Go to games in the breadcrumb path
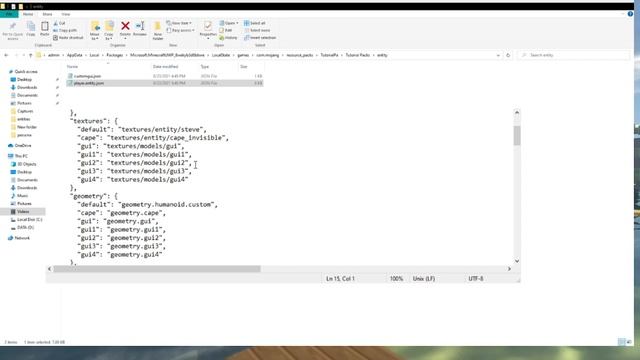 (x=243, y=55)
